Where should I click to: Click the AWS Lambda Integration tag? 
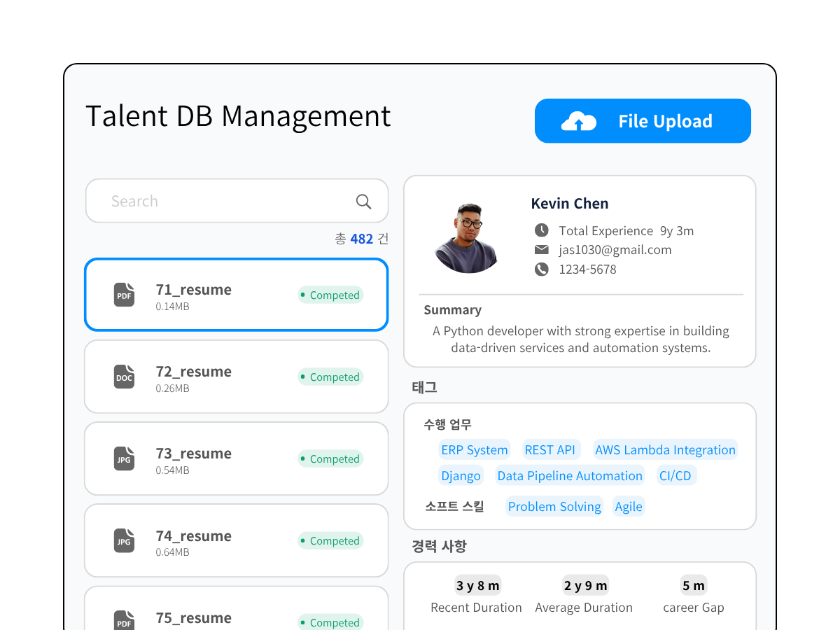click(664, 450)
